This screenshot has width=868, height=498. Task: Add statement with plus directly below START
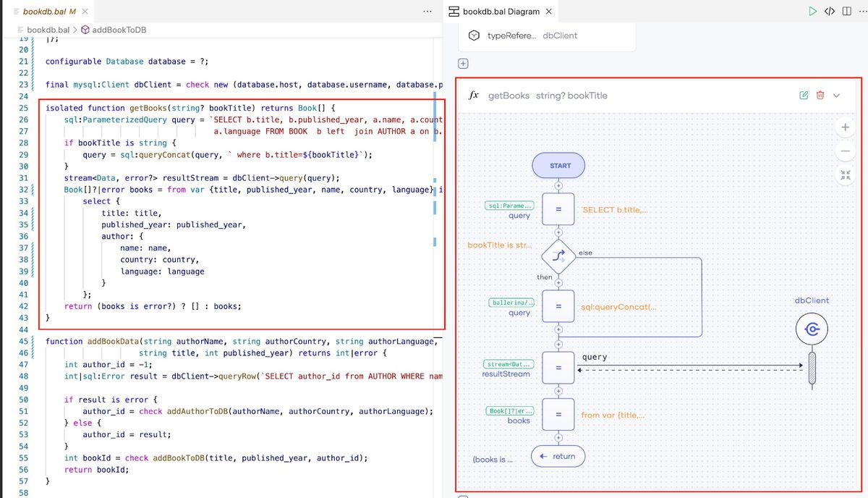558,186
